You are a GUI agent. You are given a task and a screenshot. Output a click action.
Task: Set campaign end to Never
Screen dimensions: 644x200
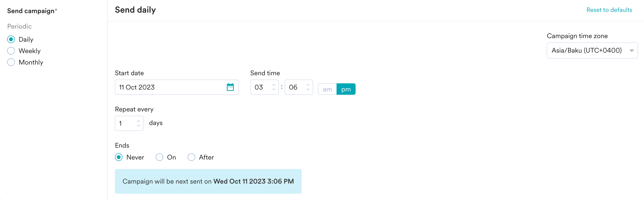point(119,157)
